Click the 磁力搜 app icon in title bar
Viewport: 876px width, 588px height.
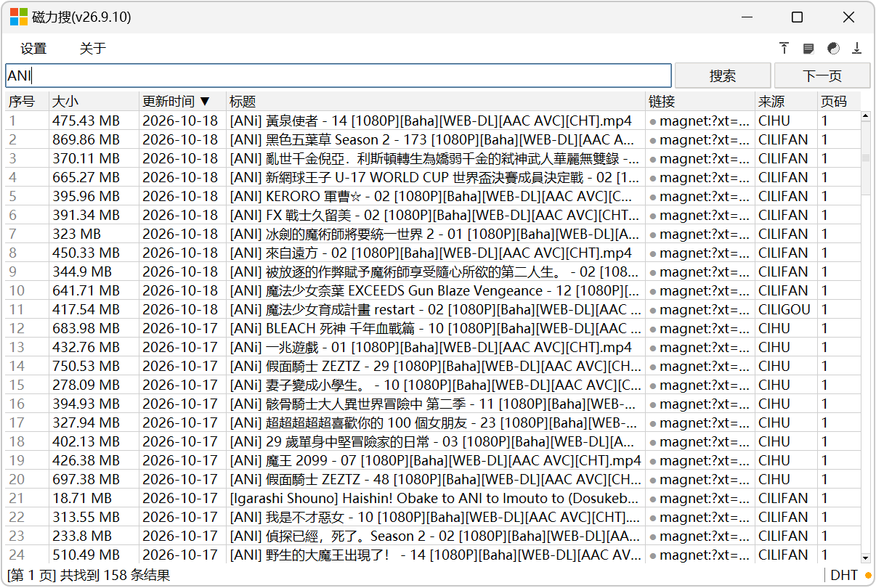[x=18, y=17]
